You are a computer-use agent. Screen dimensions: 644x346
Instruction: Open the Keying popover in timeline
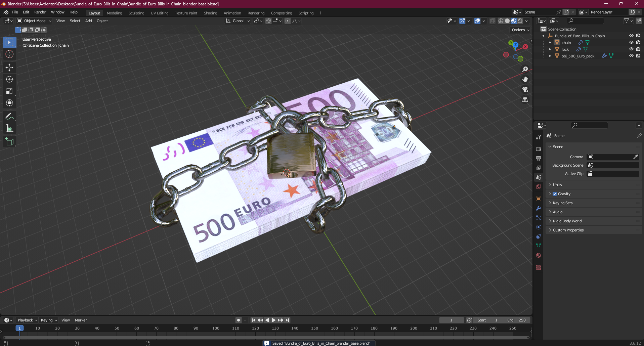(49, 320)
